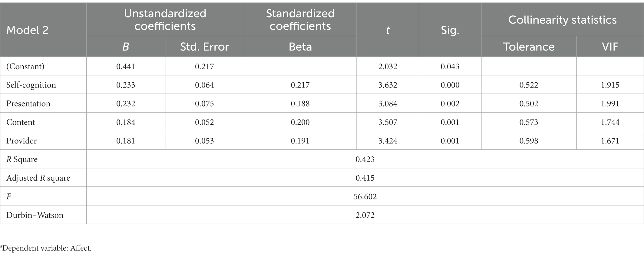Click the Presentation row label
644x256 pixels.
[x=28, y=103]
